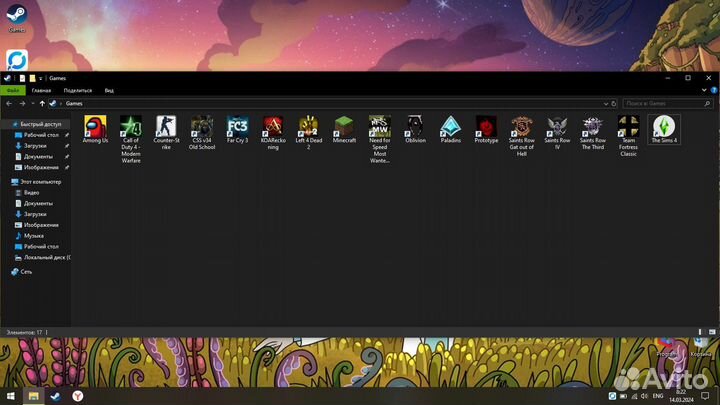720x405 pixels.
Task: Switch to the Вид ribbon tab
Action: 109,90
